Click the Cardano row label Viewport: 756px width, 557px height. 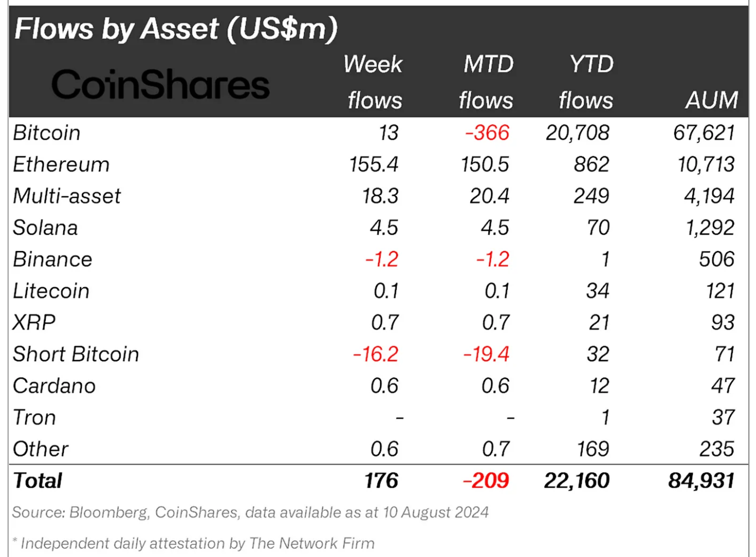(54, 386)
